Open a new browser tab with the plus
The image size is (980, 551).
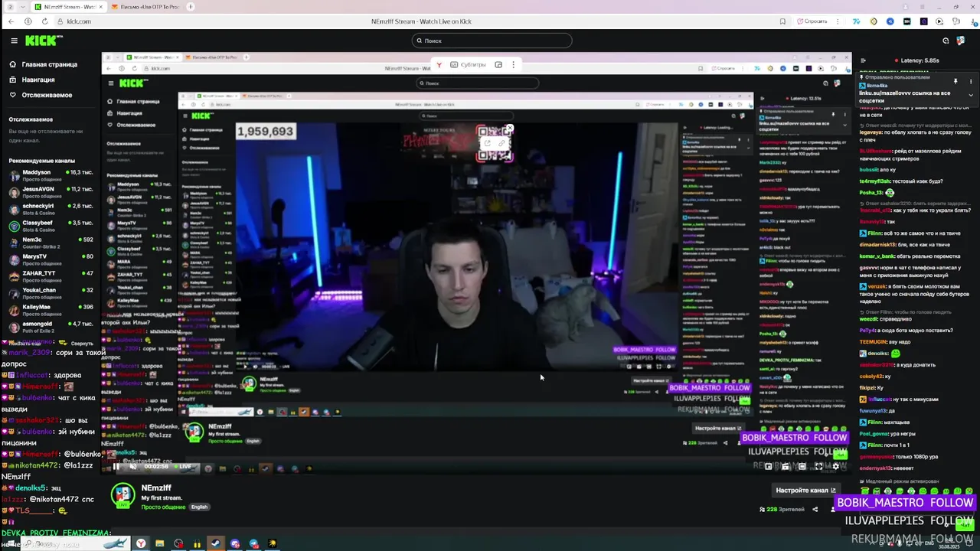click(191, 7)
